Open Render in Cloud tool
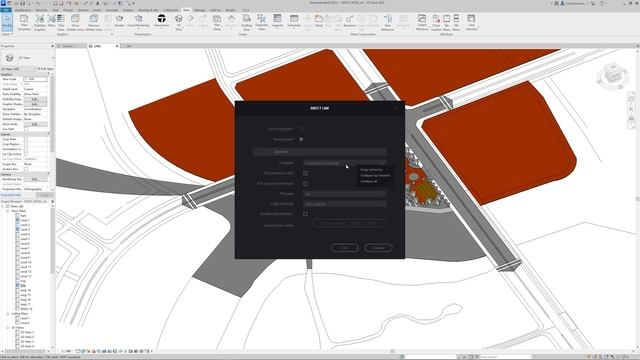 point(139,20)
